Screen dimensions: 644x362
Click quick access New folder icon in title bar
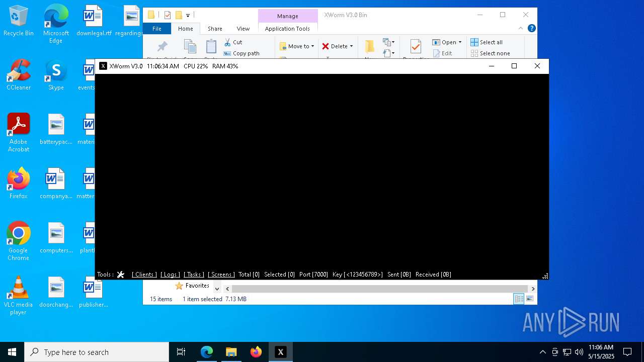click(179, 15)
